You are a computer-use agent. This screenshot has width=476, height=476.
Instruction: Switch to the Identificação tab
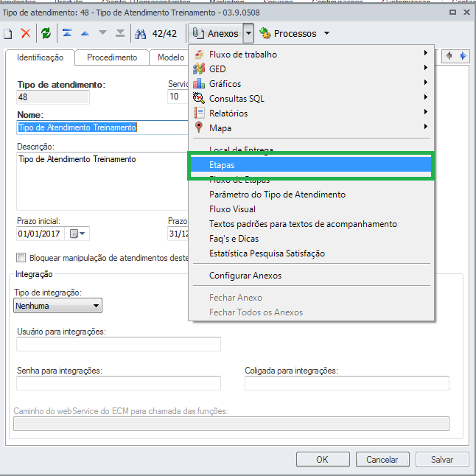coord(40,57)
